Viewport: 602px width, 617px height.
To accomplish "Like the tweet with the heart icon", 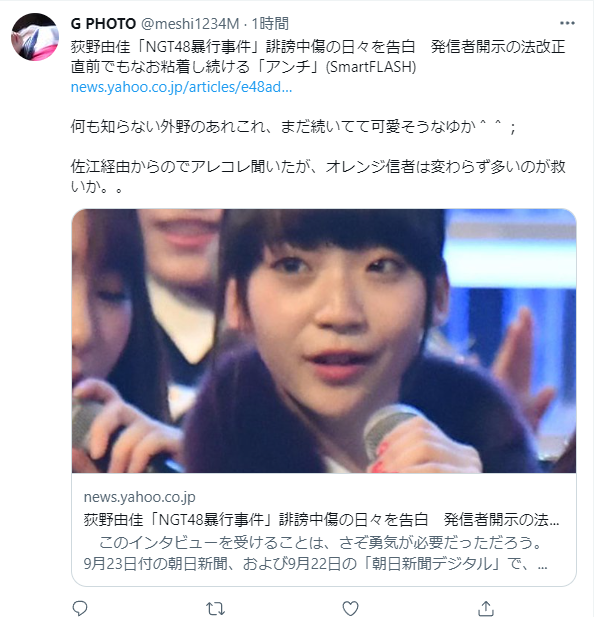I will (x=350, y=608).
